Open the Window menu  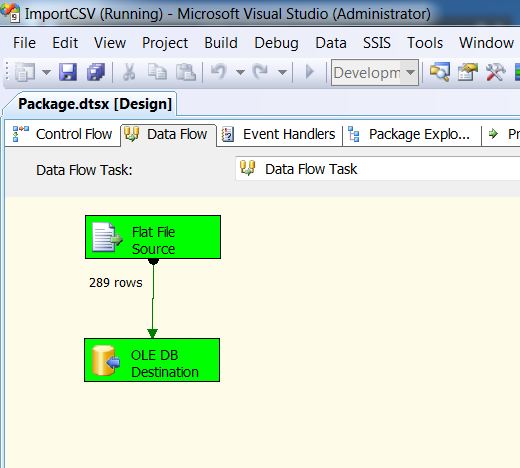486,43
